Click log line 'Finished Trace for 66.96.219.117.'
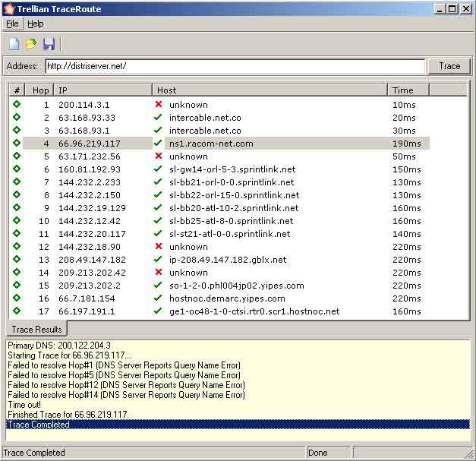 pyautogui.click(x=68, y=415)
